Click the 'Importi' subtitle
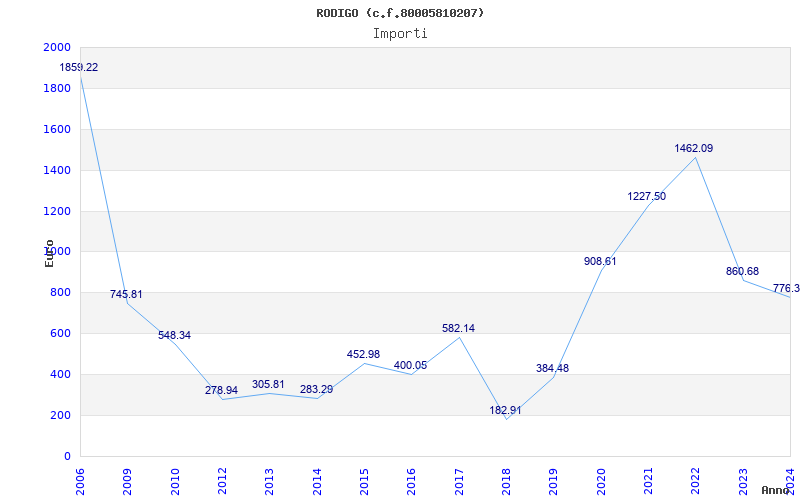Viewport: 800px width, 500px height. [400, 34]
